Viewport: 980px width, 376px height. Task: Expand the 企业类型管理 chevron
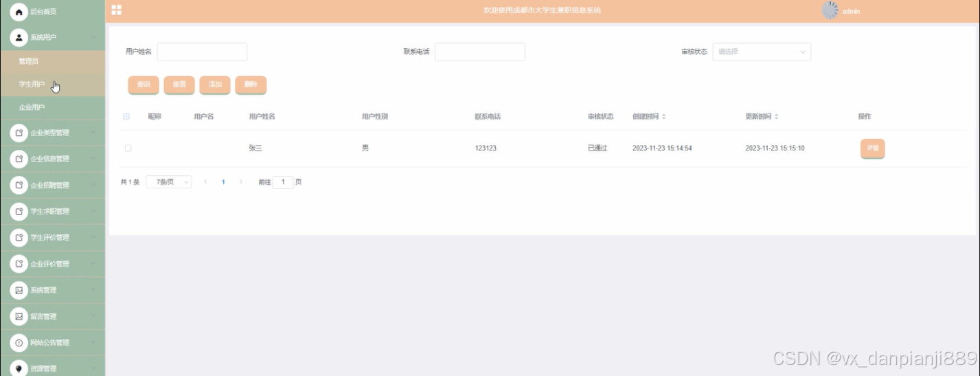coord(93,132)
